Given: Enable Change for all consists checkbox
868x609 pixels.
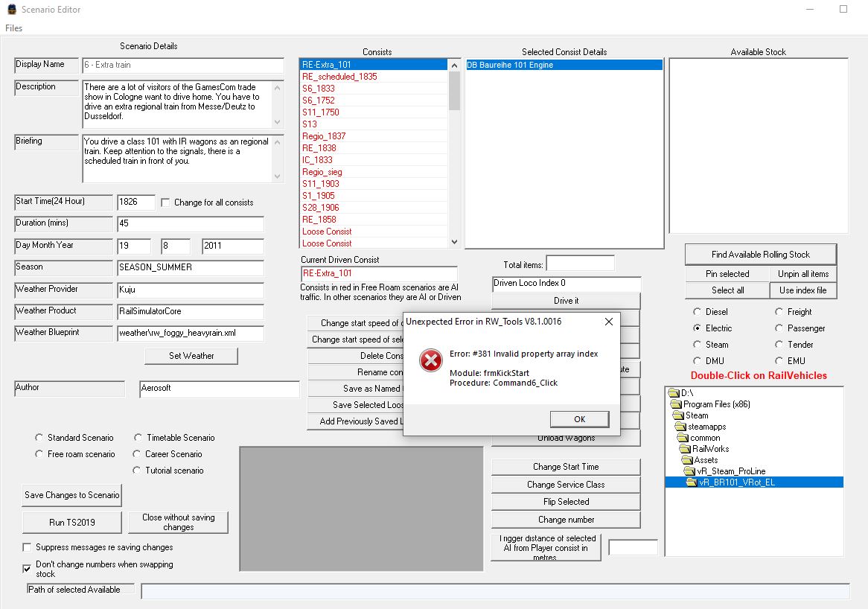Looking at the screenshot, I should [166, 203].
